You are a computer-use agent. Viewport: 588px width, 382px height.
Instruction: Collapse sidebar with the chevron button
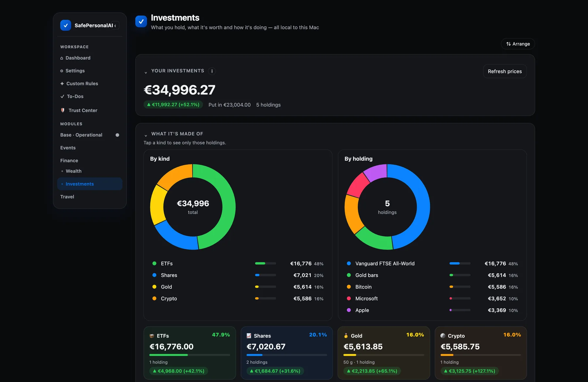tap(115, 25)
